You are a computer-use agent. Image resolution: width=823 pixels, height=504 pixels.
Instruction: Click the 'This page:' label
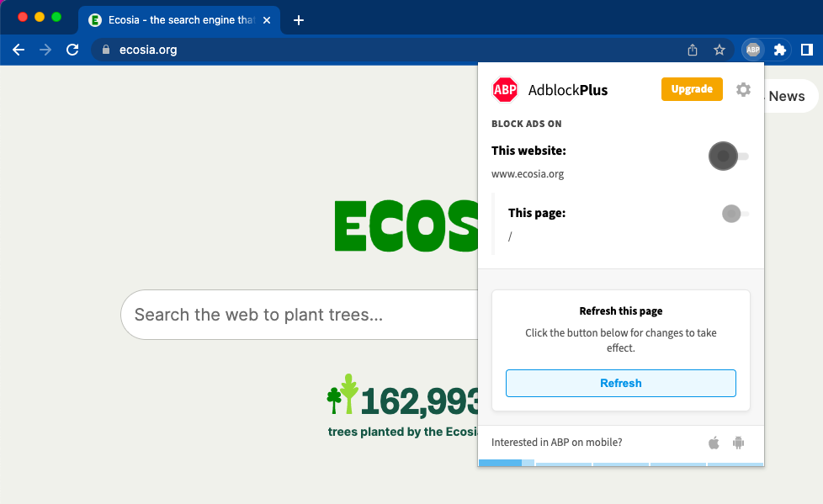point(537,213)
